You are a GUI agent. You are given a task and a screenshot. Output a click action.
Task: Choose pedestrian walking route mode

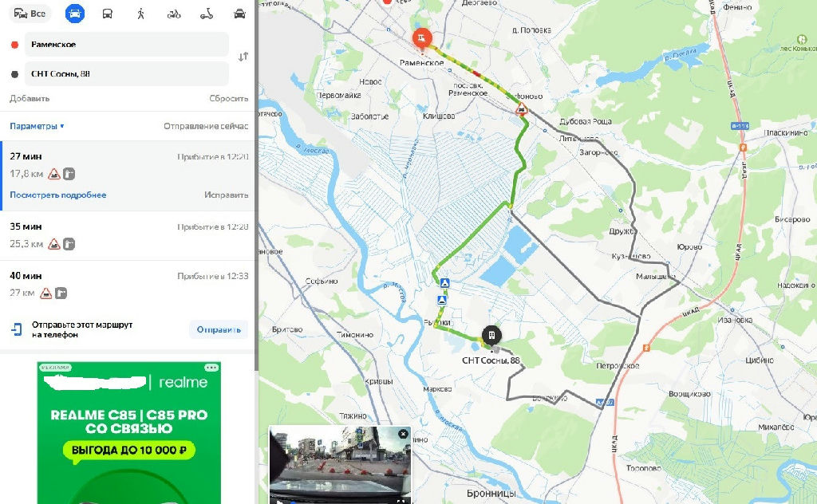[x=140, y=14]
